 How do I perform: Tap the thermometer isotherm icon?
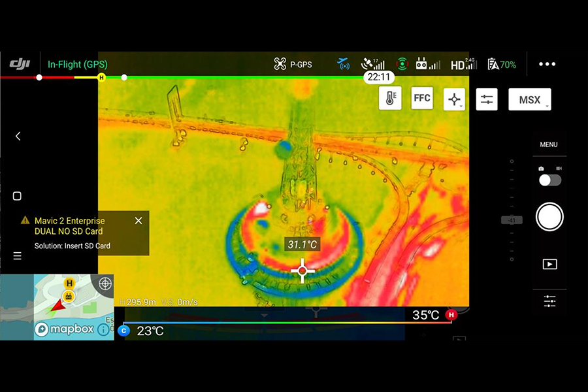[x=390, y=99]
